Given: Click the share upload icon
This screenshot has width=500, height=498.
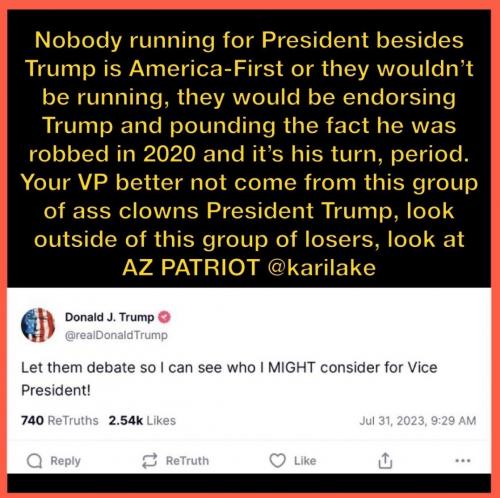Looking at the screenshot, I should [x=385, y=461].
